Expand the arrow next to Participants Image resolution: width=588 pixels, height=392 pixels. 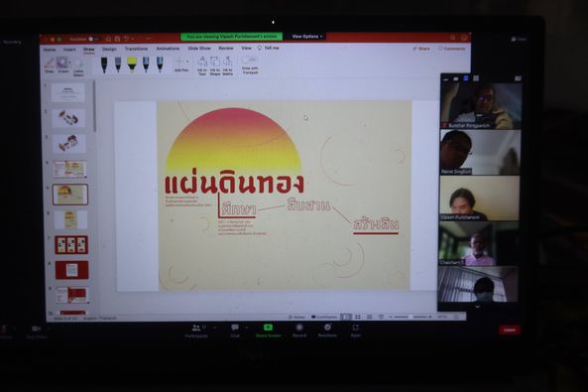tap(215, 328)
